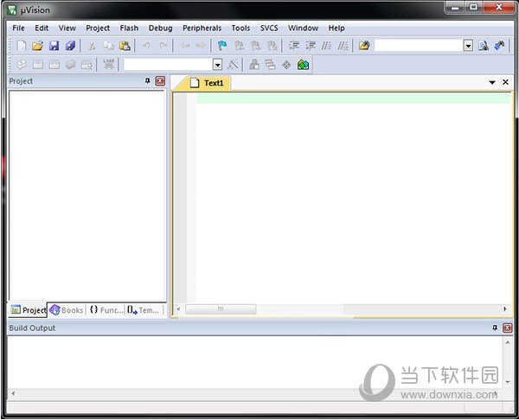Copy selection with copy icon
Viewport: 519px width, 420px height.
click(109, 46)
